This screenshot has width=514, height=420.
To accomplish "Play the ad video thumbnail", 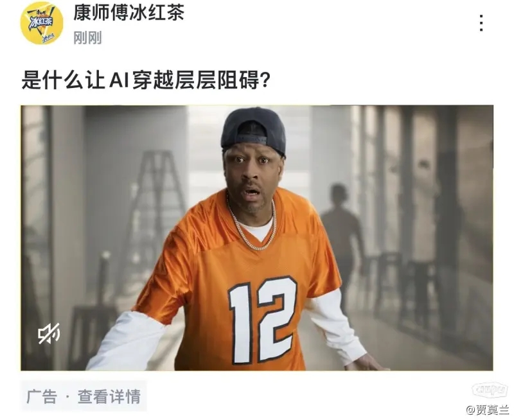I will point(256,238).
